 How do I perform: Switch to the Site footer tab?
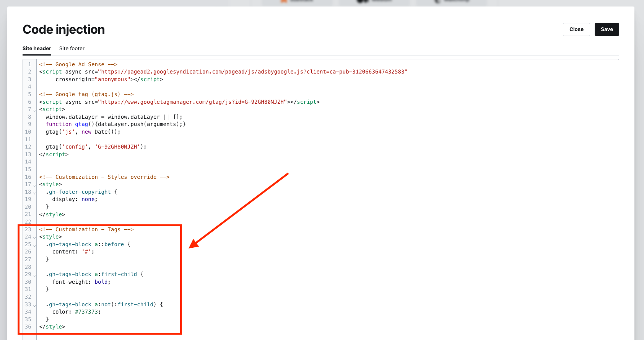(x=72, y=49)
